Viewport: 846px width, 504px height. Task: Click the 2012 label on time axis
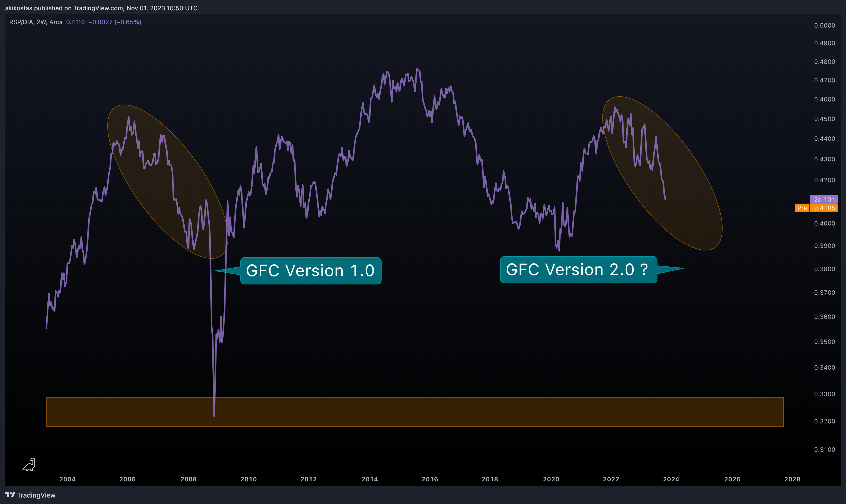tap(309, 479)
